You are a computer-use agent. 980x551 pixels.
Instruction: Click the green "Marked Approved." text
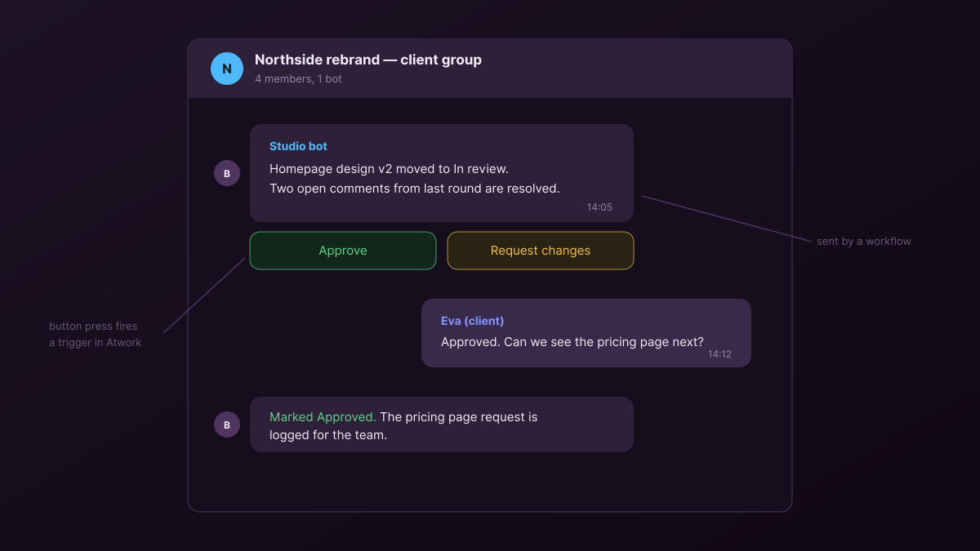coord(323,417)
